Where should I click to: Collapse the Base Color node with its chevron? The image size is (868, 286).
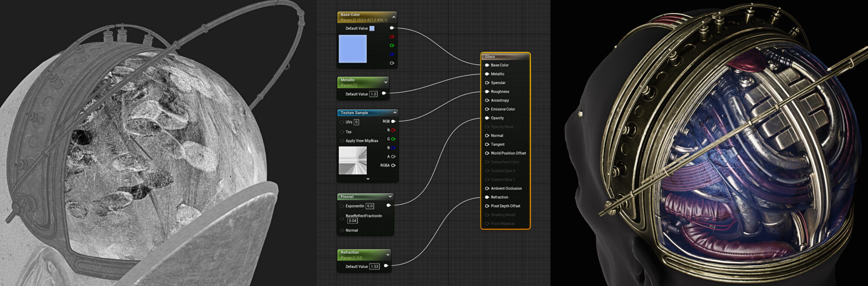point(394,17)
